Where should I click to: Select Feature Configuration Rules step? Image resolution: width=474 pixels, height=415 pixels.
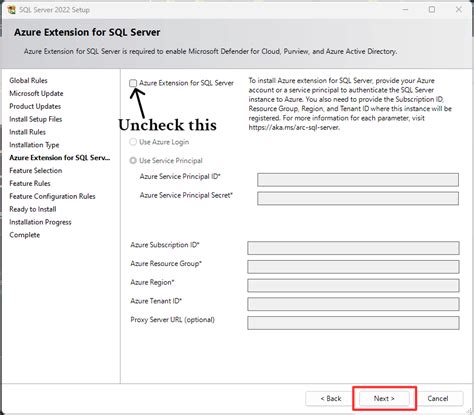click(x=52, y=196)
